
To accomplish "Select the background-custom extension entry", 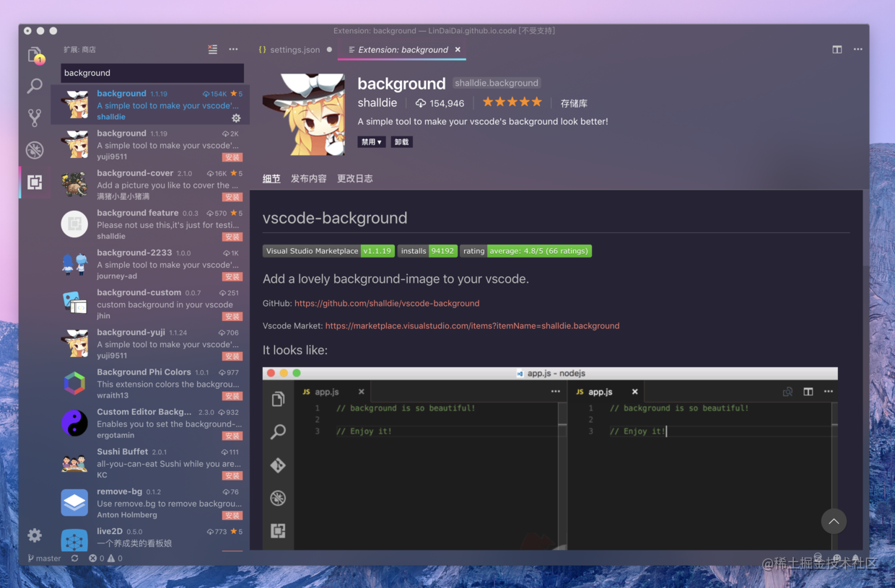I will click(150, 304).
